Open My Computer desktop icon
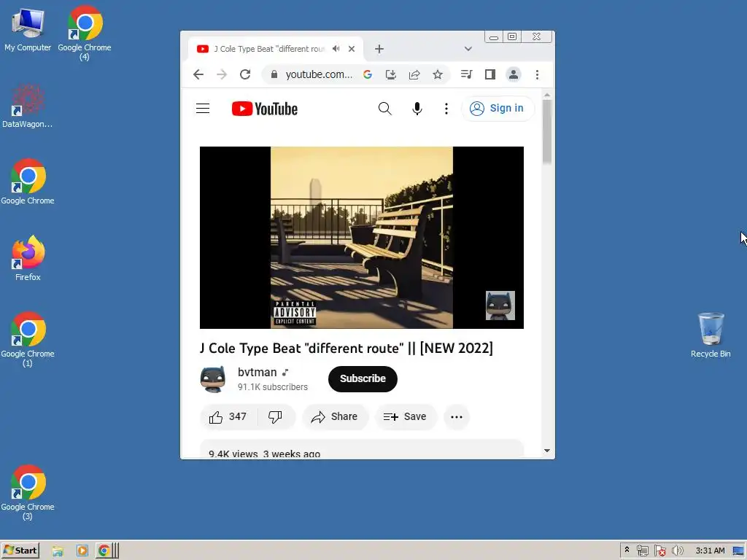The width and height of the screenshot is (747, 560). click(28, 29)
